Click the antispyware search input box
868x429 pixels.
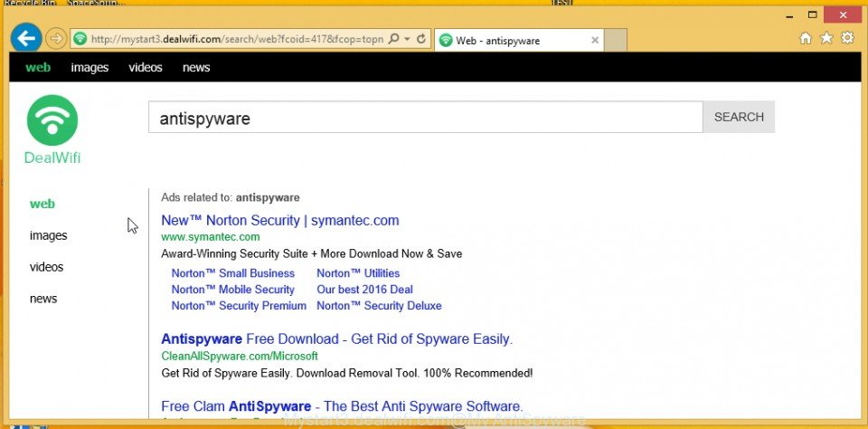[425, 117]
